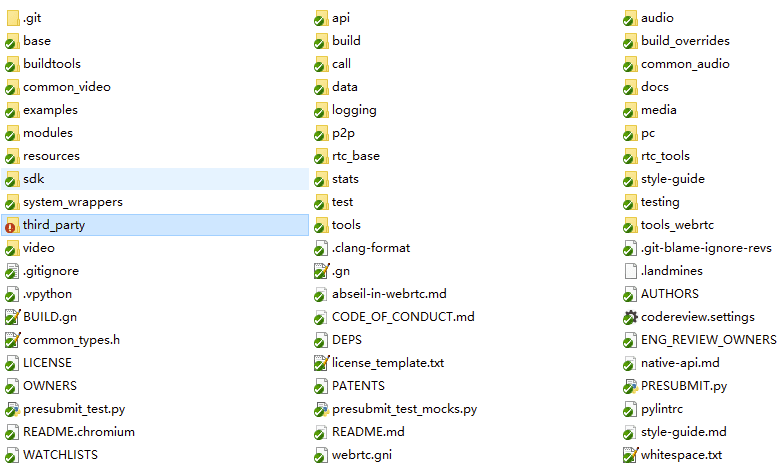
Task: Select the build_overrides folder
Action: (685, 41)
